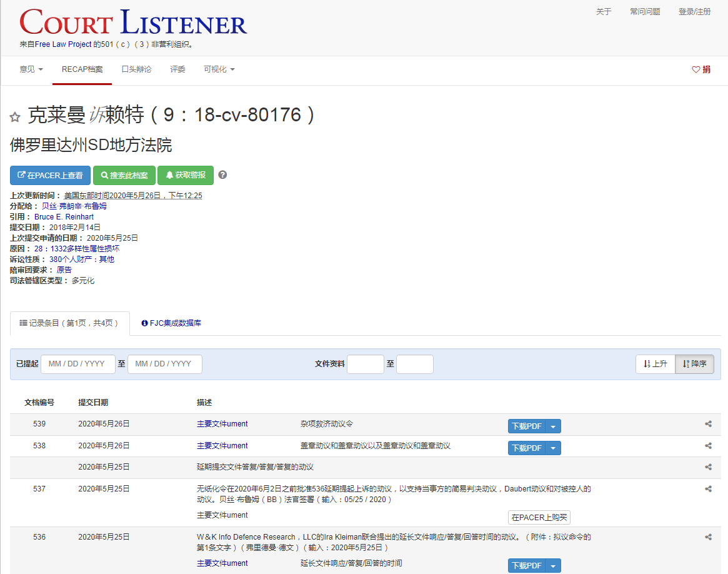Open the assigned judge link 贝丝·弗朗辛·布鲁姆
The width and height of the screenshot is (728, 574).
[74, 206]
